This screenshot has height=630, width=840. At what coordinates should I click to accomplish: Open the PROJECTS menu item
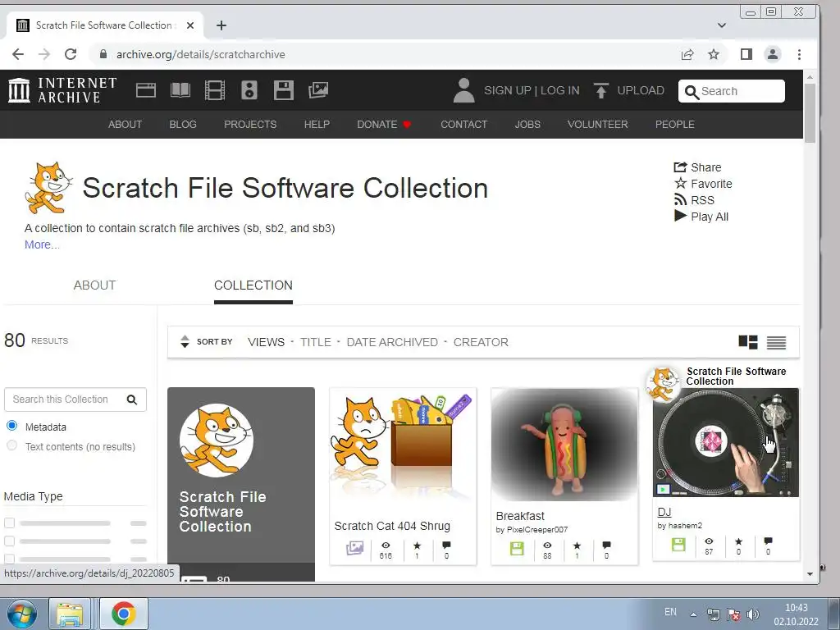pyautogui.click(x=250, y=125)
